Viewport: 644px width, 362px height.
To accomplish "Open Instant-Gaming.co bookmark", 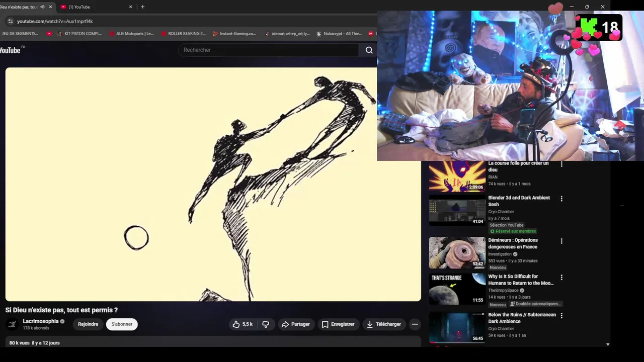I will pyautogui.click(x=234, y=34).
